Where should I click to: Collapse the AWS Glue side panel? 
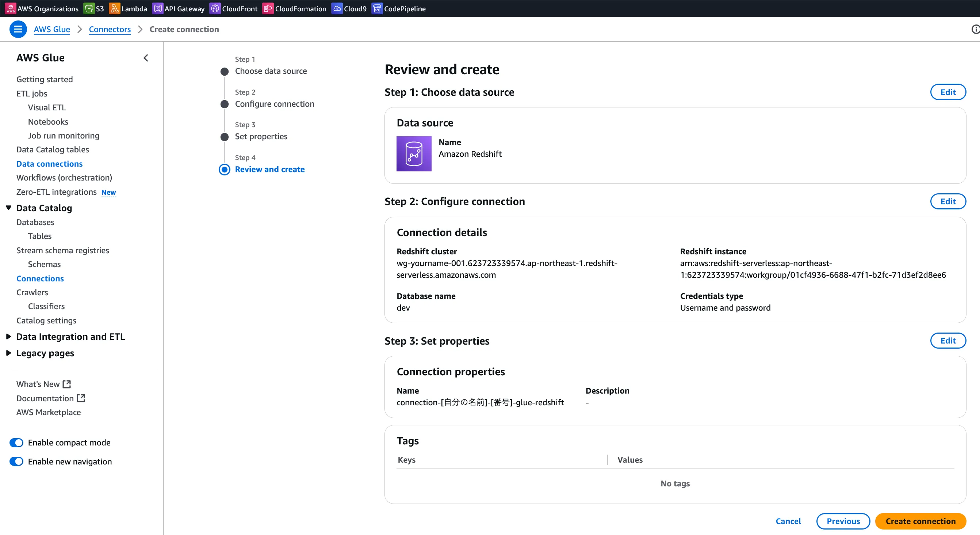pyautogui.click(x=146, y=58)
